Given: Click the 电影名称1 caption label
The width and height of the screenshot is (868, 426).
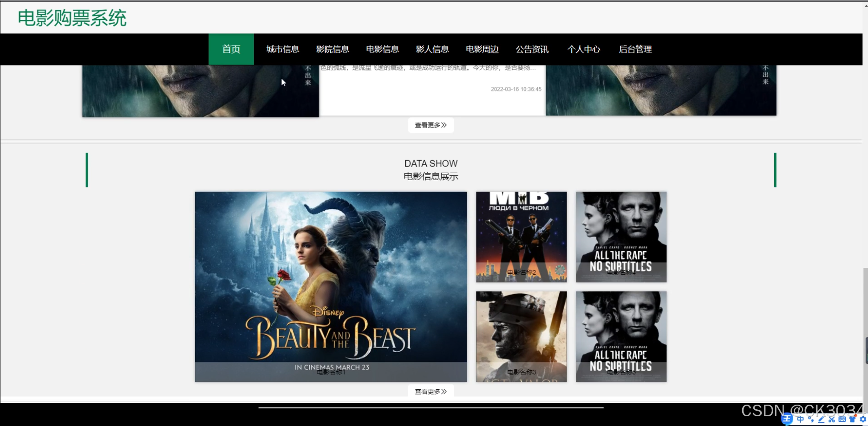Looking at the screenshot, I should click(331, 372).
